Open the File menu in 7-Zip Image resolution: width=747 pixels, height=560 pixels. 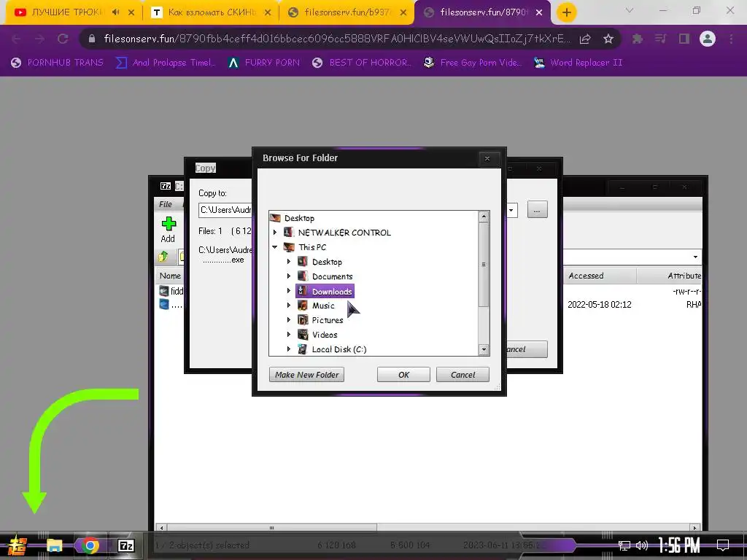(x=166, y=204)
